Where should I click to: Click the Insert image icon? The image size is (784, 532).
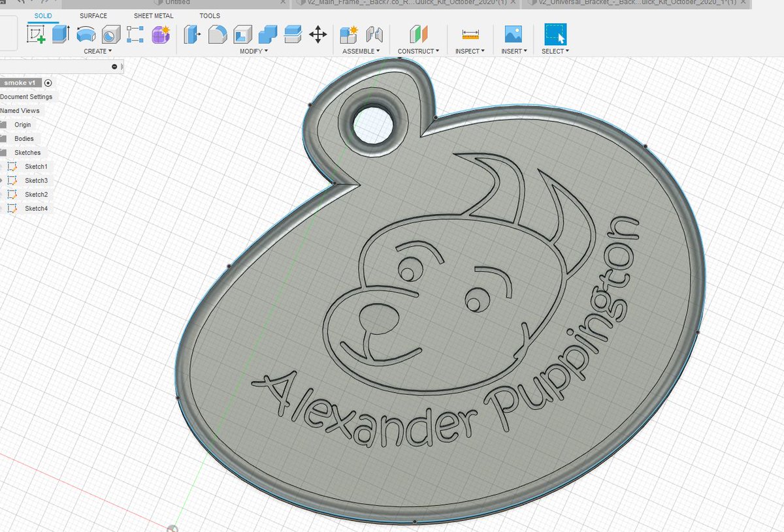pyautogui.click(x=513, y=35)
